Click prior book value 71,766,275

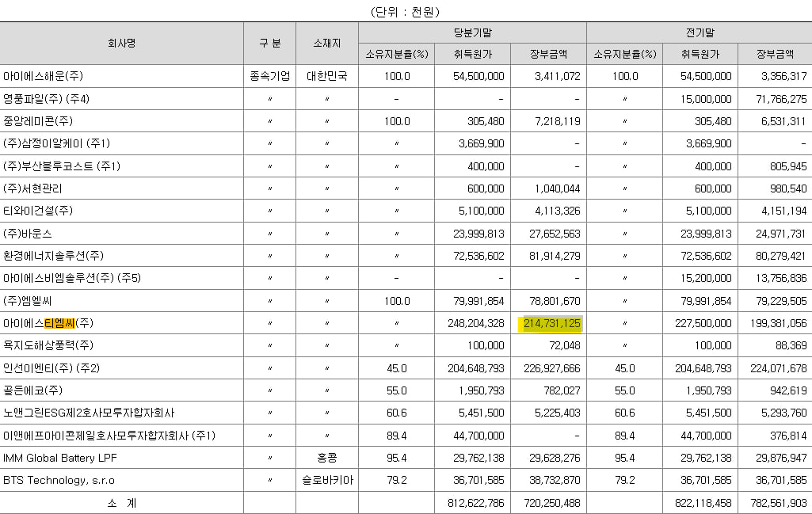pos(781,99)
